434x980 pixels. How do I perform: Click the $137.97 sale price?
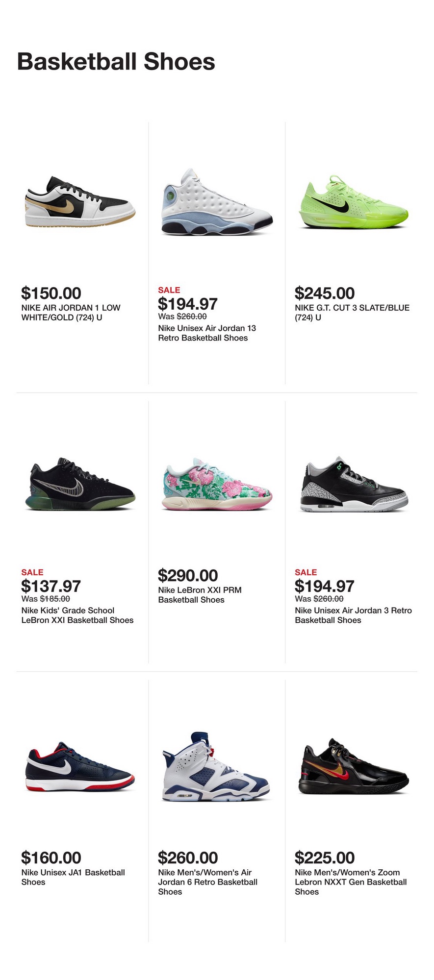click(51, 586)
